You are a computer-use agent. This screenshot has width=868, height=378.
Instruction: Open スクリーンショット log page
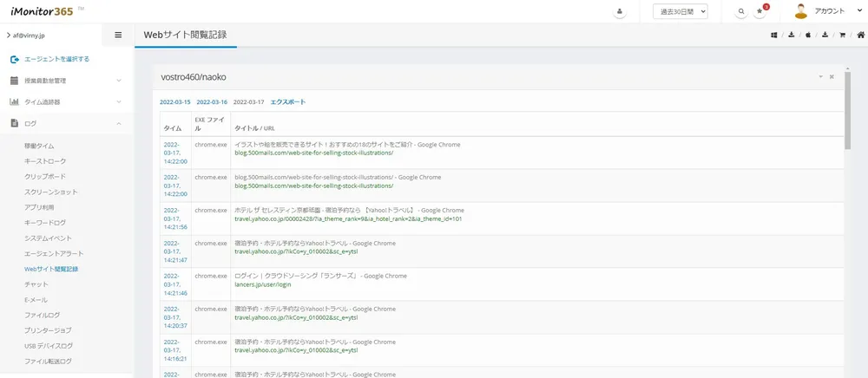(x=51, y=192)
